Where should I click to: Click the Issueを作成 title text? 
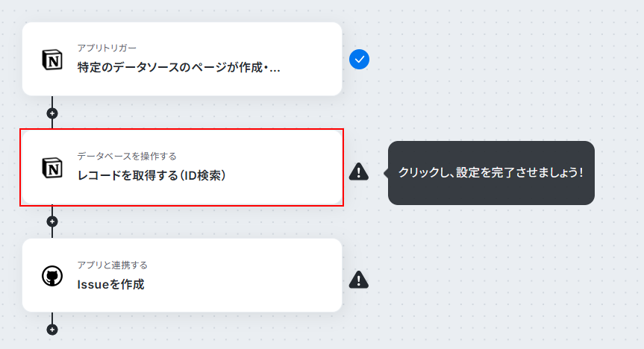tap(111, 284)
